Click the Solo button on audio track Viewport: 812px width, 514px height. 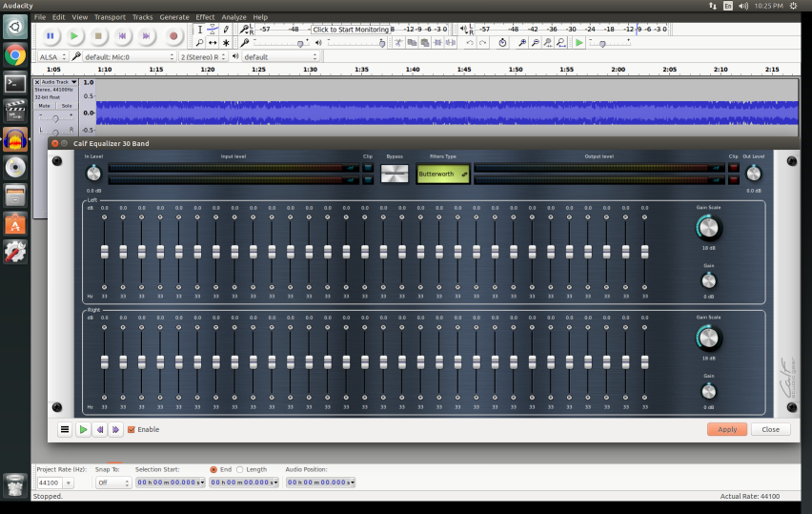[x=66, y=106]
